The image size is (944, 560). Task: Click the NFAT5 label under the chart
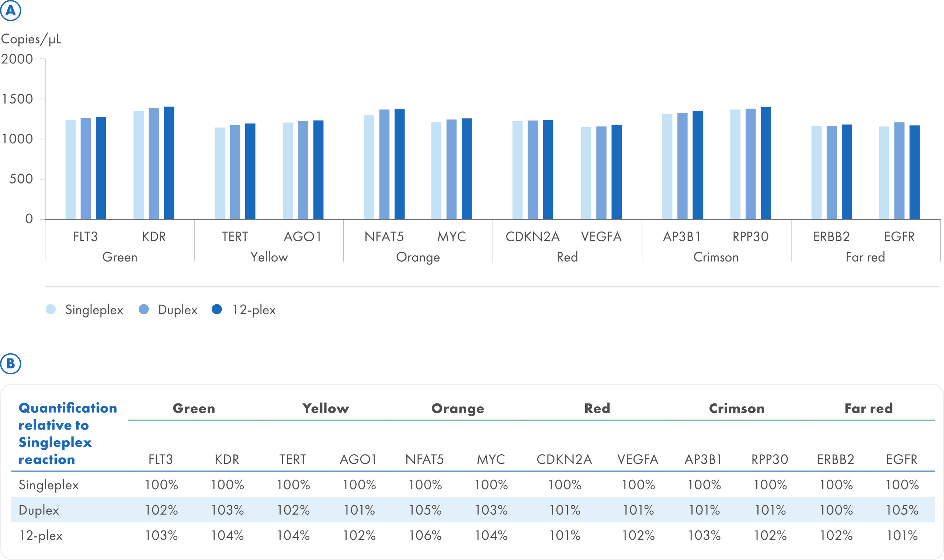384,237
